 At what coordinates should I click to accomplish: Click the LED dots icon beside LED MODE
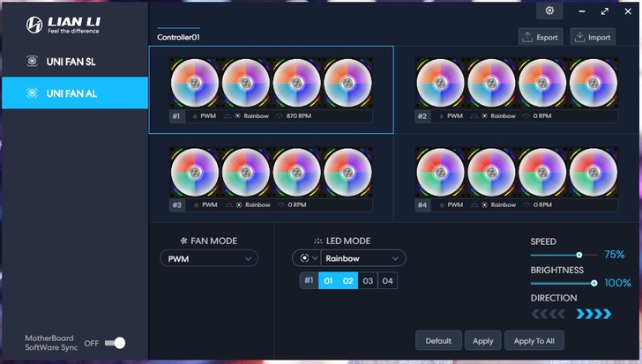click(318, 241)
